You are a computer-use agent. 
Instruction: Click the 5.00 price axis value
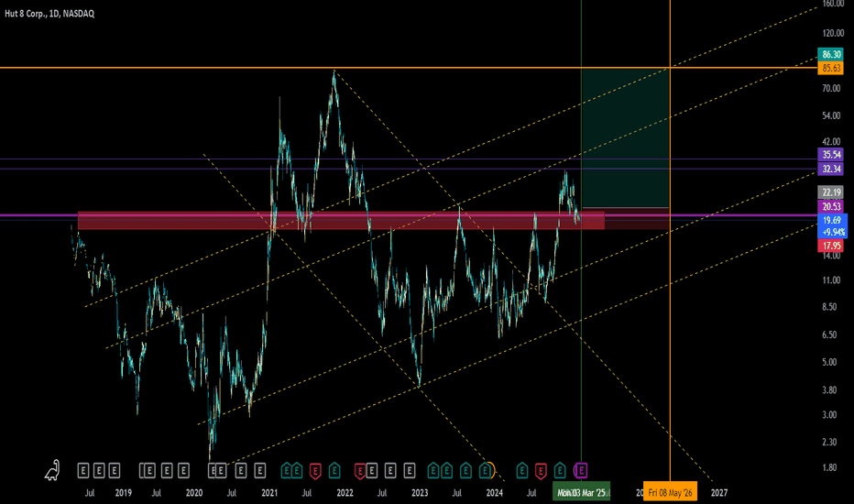[x=829, y=362]
